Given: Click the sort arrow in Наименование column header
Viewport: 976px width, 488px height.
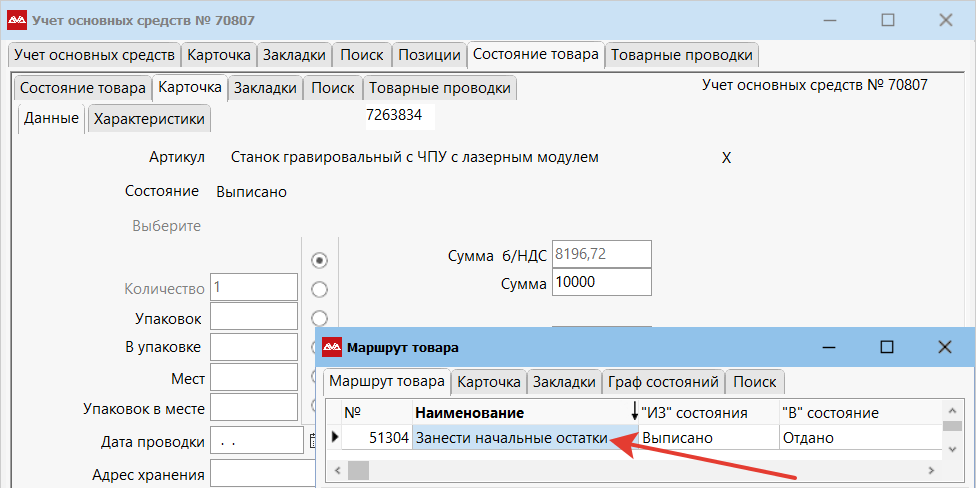Looking at the screenshot, I should point(634,412).
